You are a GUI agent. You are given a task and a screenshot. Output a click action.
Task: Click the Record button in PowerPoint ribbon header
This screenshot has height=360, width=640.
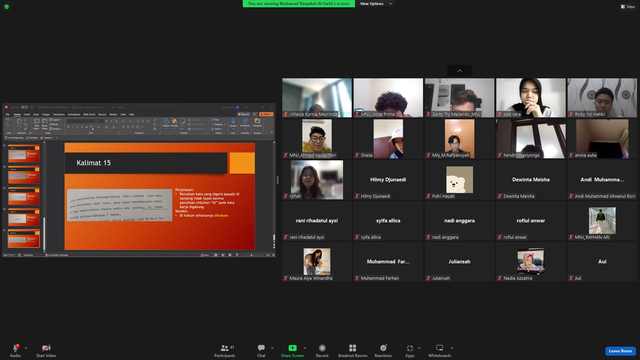pos(244,114)
